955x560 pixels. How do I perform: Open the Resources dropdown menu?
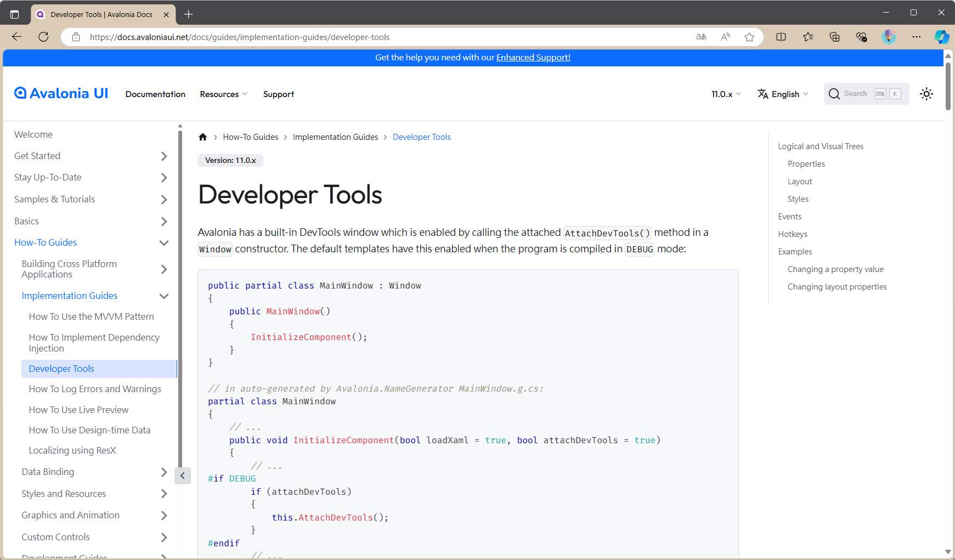224,94
